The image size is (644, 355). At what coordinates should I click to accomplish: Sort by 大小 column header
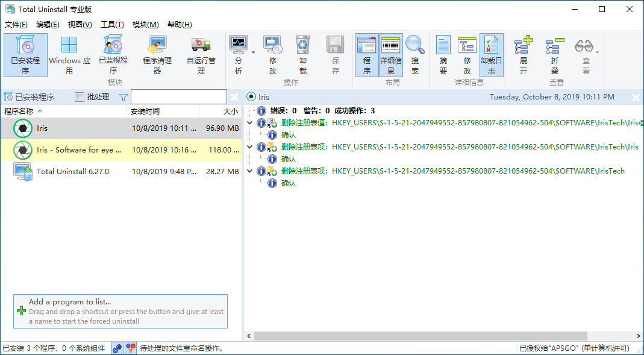(220, 111)
